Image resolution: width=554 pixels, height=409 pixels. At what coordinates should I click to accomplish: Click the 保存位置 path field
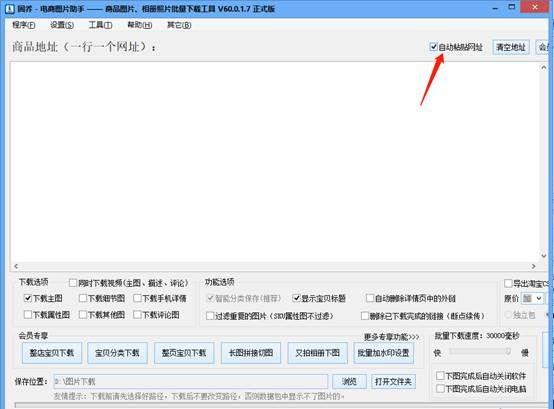click(x=190, y=381)
